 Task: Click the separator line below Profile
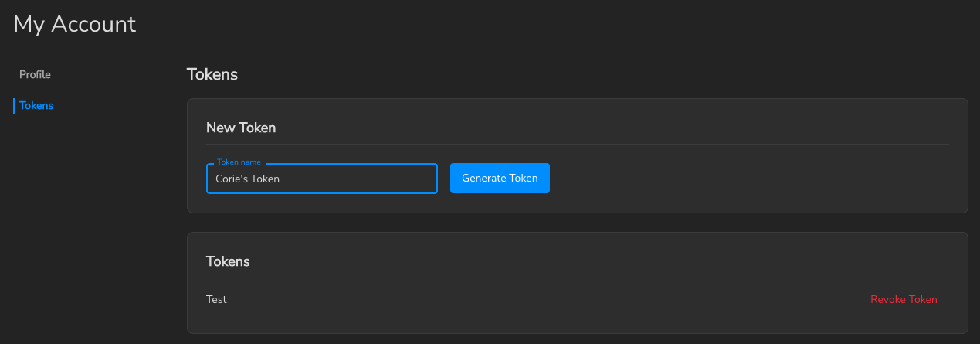pyautogui.click(x=84, y=90)
